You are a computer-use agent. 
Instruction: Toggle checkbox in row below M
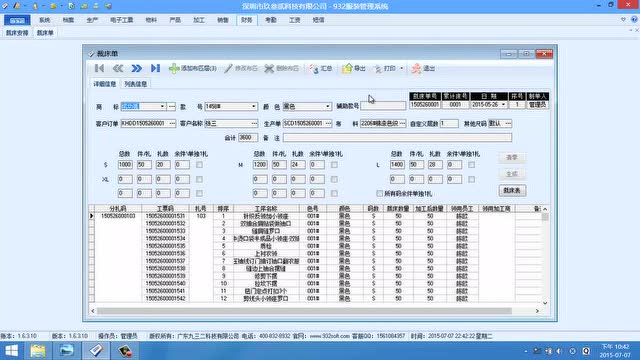334,179
